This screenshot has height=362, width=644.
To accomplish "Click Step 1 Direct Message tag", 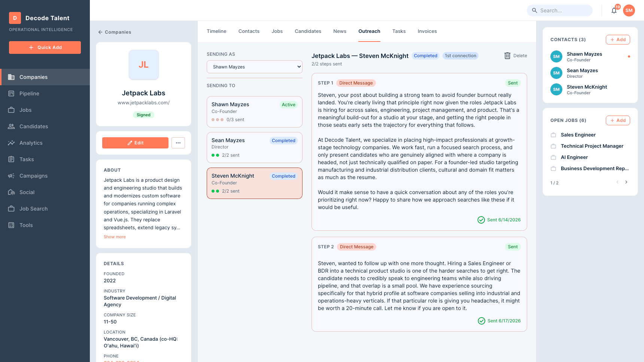I will 356,83.
